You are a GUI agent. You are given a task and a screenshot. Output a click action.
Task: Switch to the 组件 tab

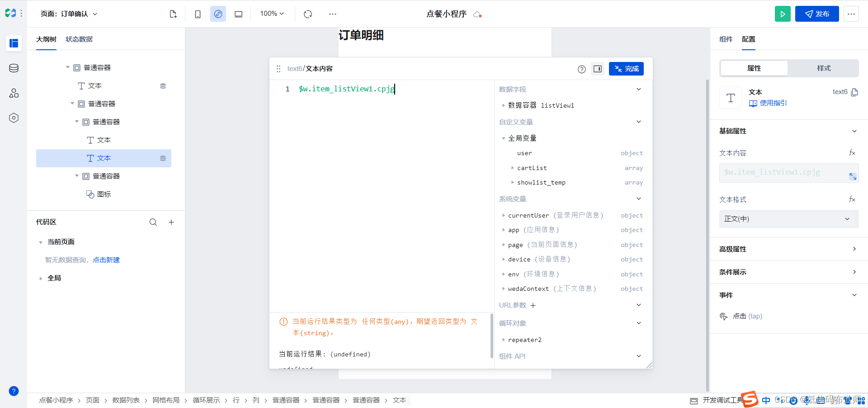pos(726,39)
